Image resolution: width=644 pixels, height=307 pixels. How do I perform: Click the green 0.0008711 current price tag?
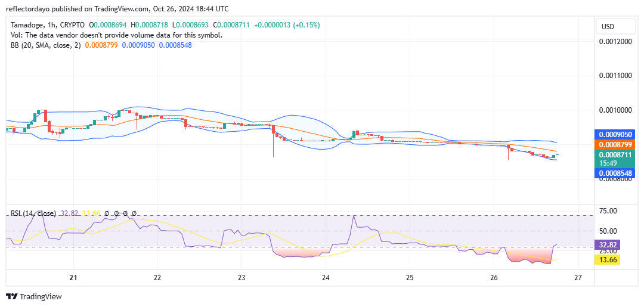615,155
